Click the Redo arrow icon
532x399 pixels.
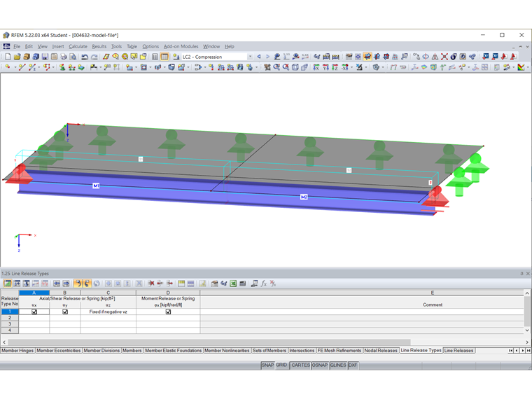(94, 57)
